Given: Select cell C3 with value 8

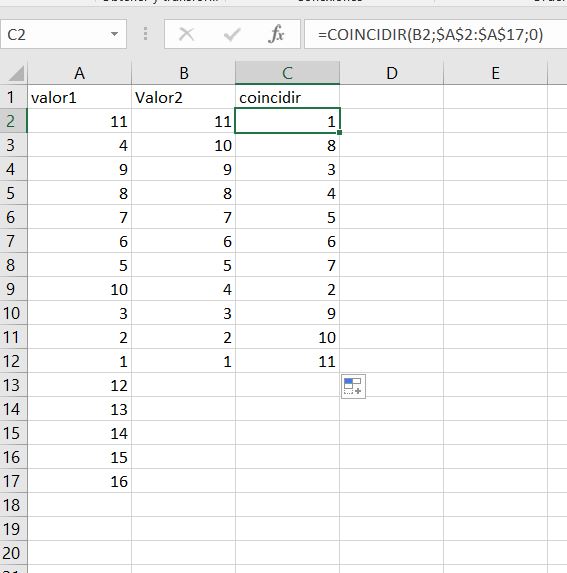Looking at the screenshot, I should [288, 145].
